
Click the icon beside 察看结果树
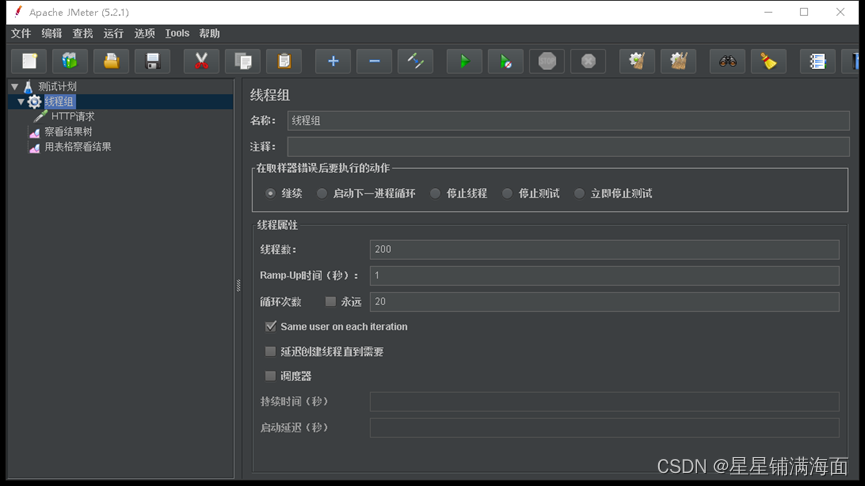(34, 132)
